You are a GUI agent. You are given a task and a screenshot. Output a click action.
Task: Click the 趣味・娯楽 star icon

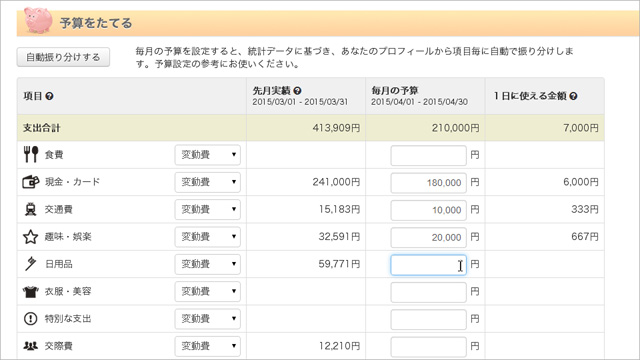pyautogui.click(x=31, y=237)
